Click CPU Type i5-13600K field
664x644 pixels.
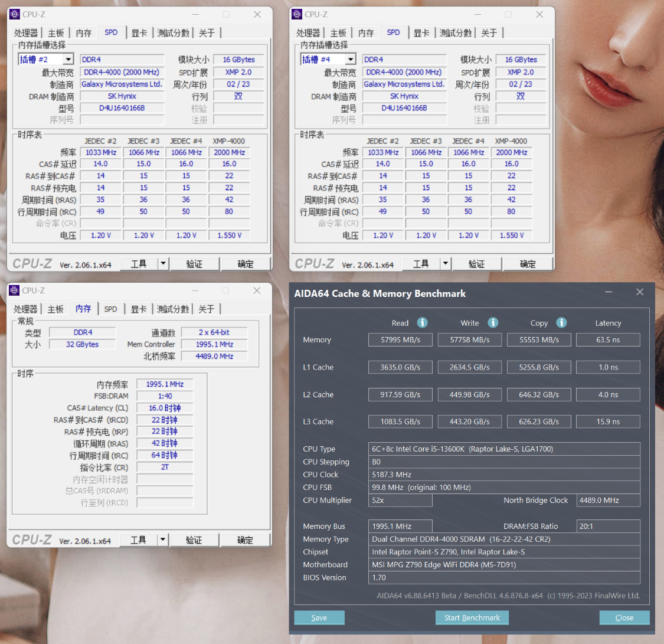tap(505, 449)
